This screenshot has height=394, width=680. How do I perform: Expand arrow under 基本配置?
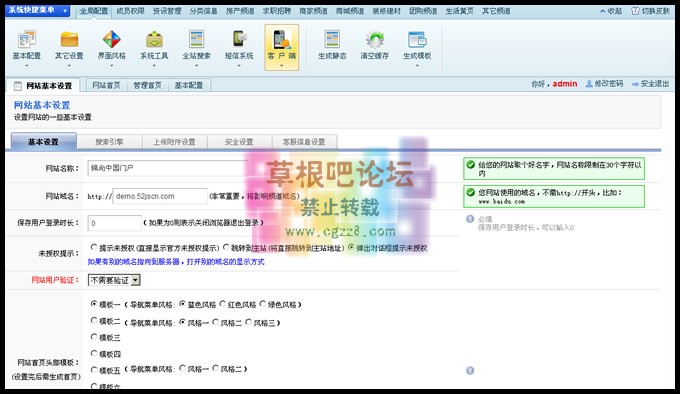click(27, 65)
